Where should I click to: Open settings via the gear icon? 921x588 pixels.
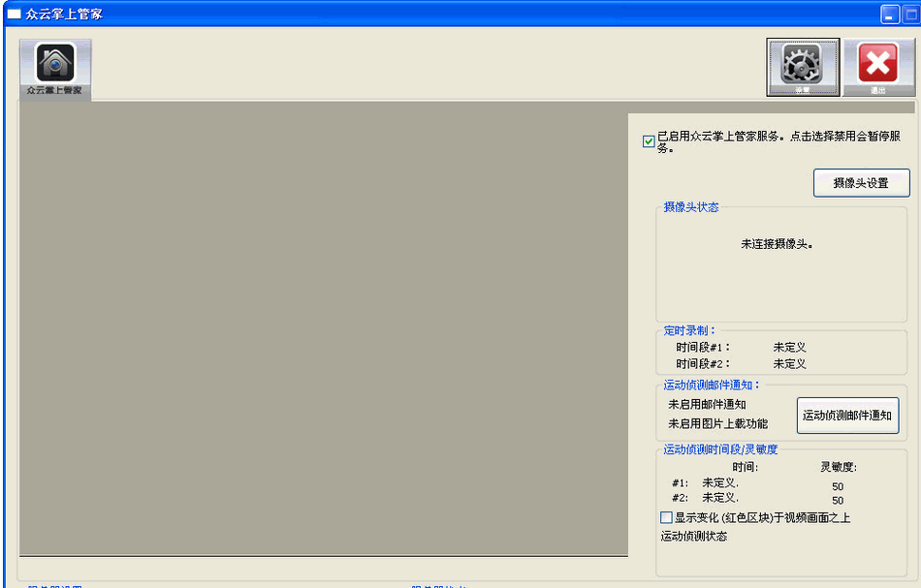(803, 67)
